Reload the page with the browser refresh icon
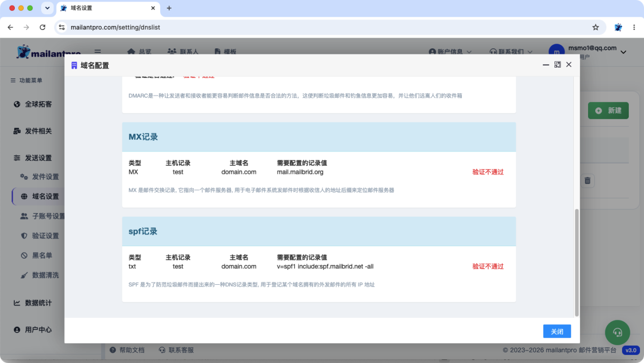644x363 pixels. pyautogui.click(x=42, y=27)
